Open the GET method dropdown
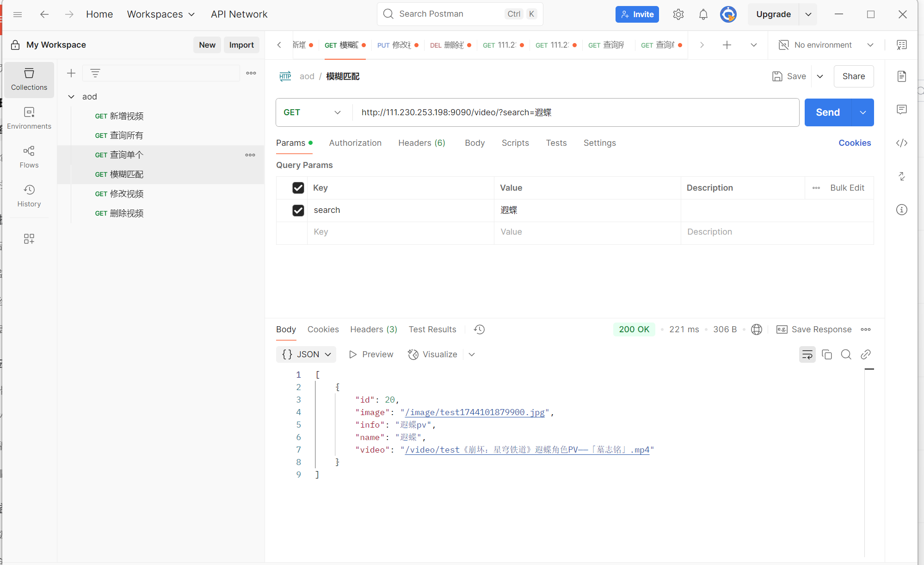The width and height of the screenshot is (924, 565). [313, 112]
